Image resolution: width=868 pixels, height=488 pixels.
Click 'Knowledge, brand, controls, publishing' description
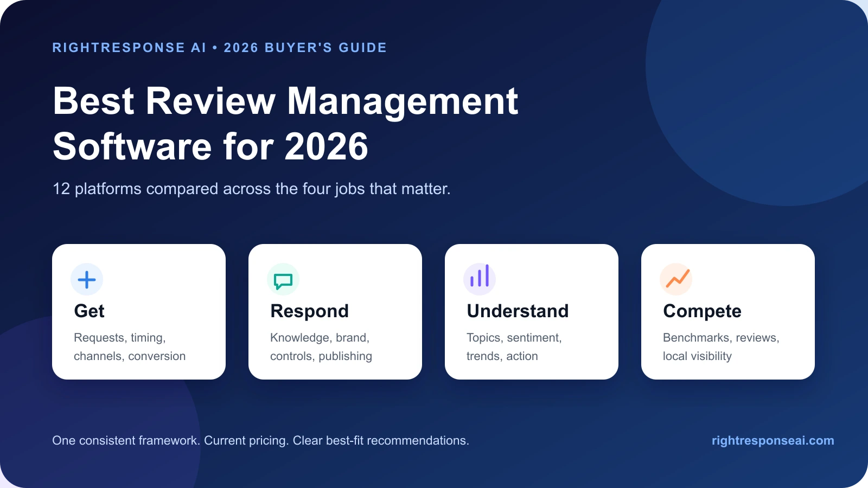(321, 347)
